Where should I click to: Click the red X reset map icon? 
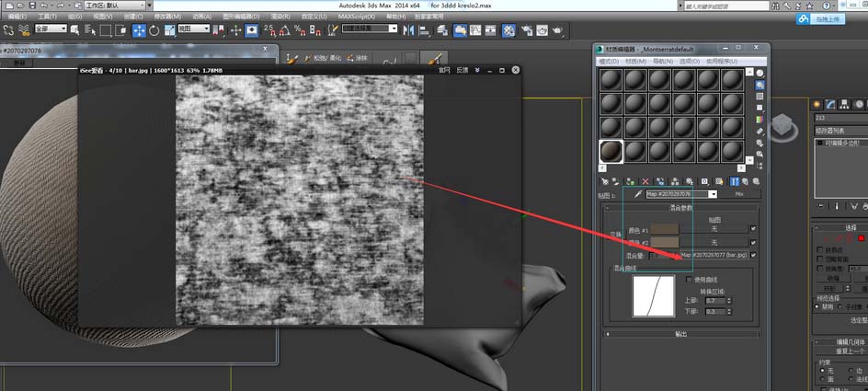point(645,181)
